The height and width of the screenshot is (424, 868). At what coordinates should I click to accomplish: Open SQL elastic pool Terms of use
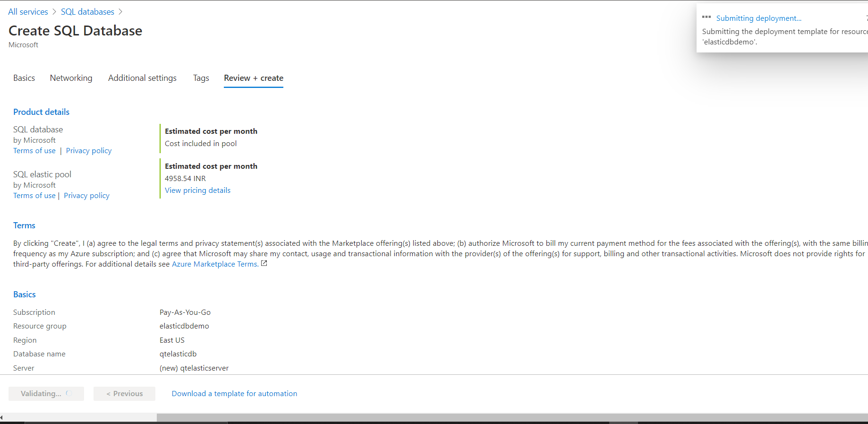coord(34,196)
